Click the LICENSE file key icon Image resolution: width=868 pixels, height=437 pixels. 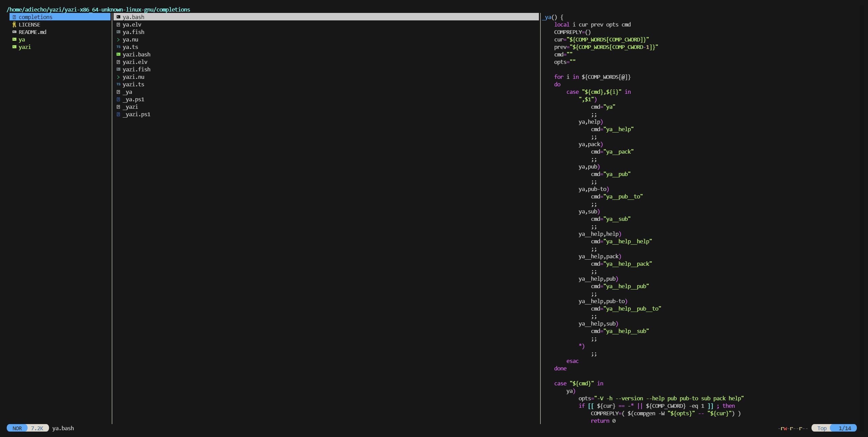click(14, 24)
